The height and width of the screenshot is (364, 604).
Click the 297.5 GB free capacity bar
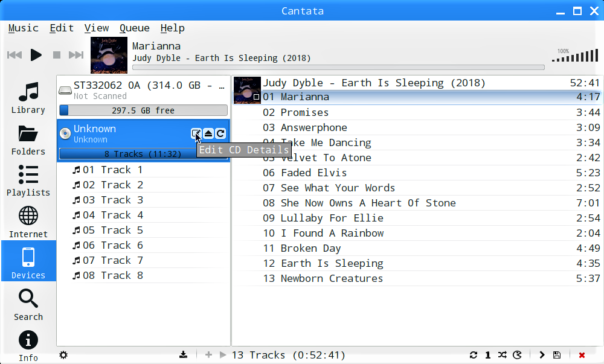[143, 110]
